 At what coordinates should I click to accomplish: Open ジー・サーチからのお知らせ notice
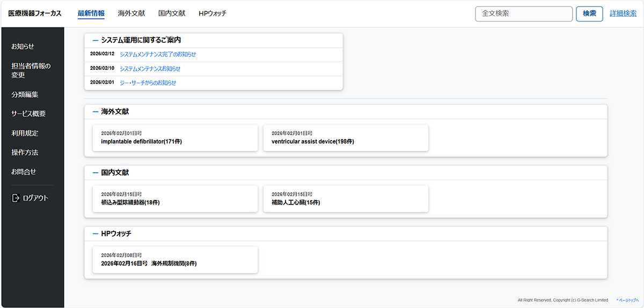(x=148, y=83)
